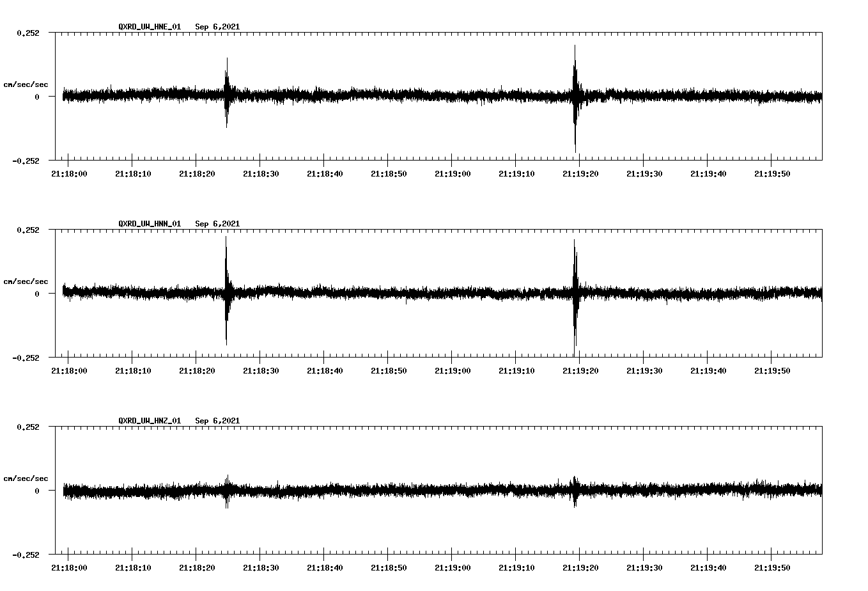
Task: Click the 21:19:20 time label under HNE plot
Action: (x=580, y=174)
